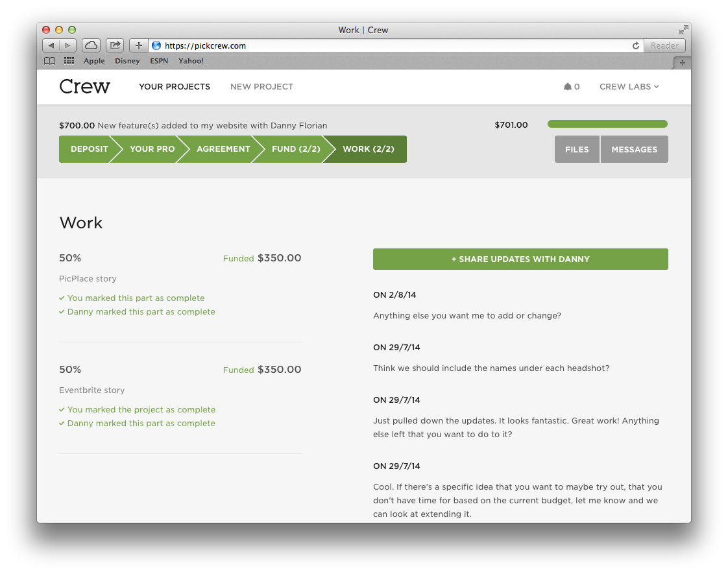Click the Share icon in Safari toolbar
Image resolution: width=728 pixels, height=574 pixels.
click(115, 45)
